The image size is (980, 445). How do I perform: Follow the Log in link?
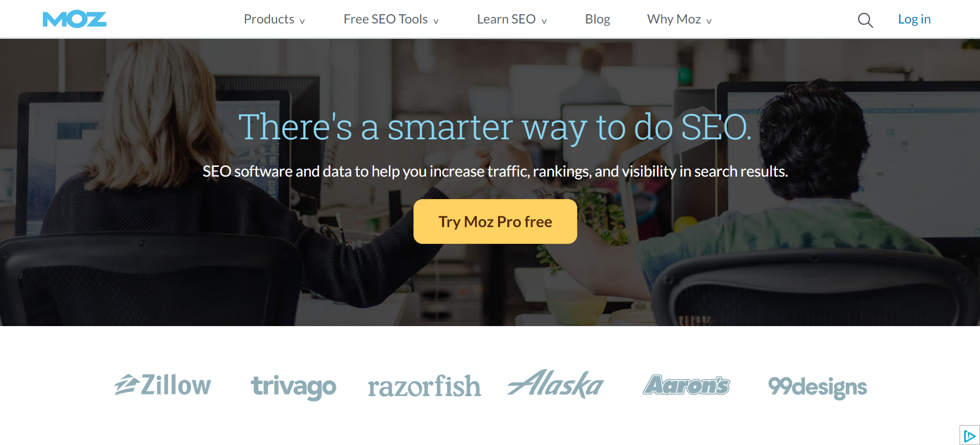click(914, 19)
